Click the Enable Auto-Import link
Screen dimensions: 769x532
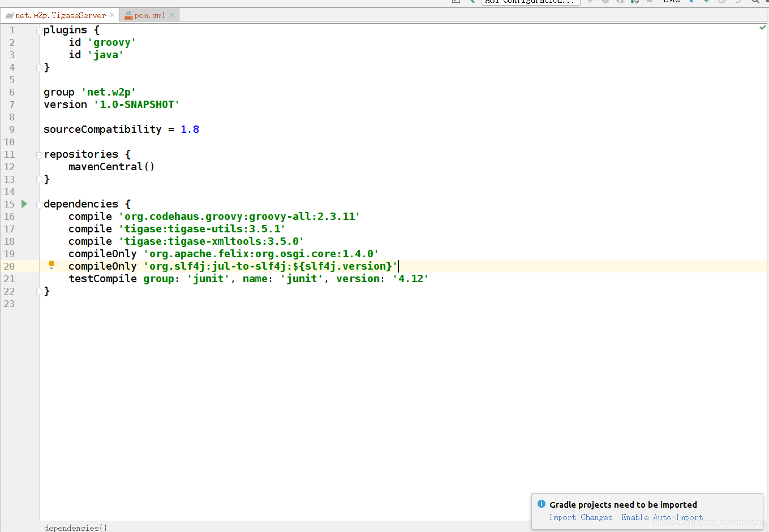(x=662, y=517)
